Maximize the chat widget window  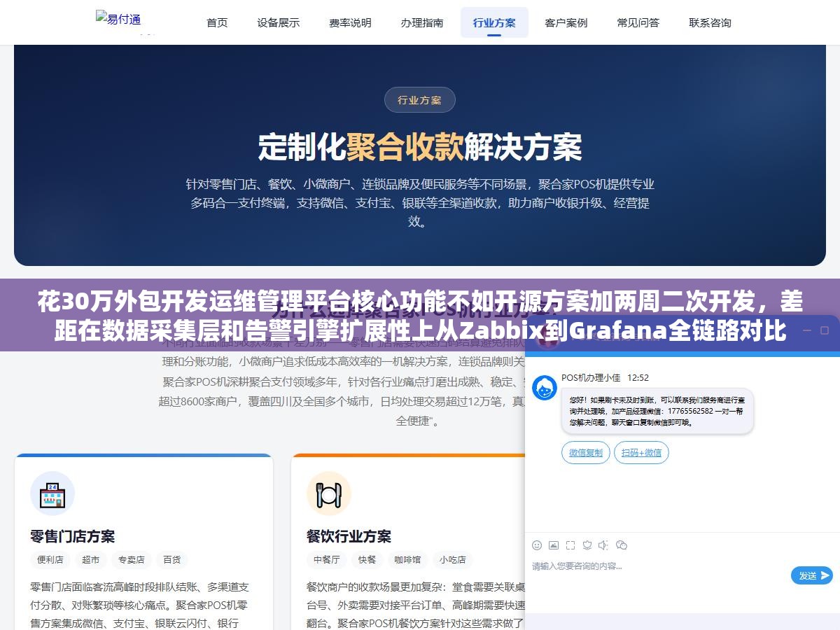pyautogui.click(x=825, y=330)
